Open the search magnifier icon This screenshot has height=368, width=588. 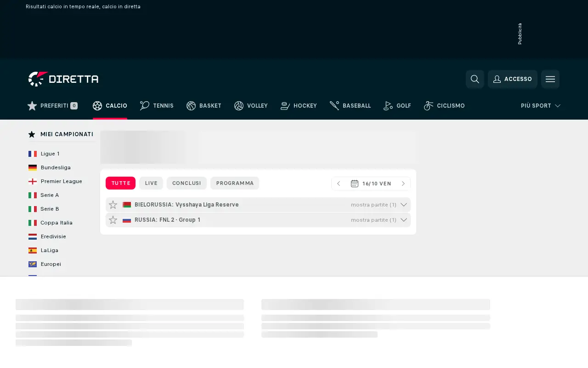pos(475,79)
